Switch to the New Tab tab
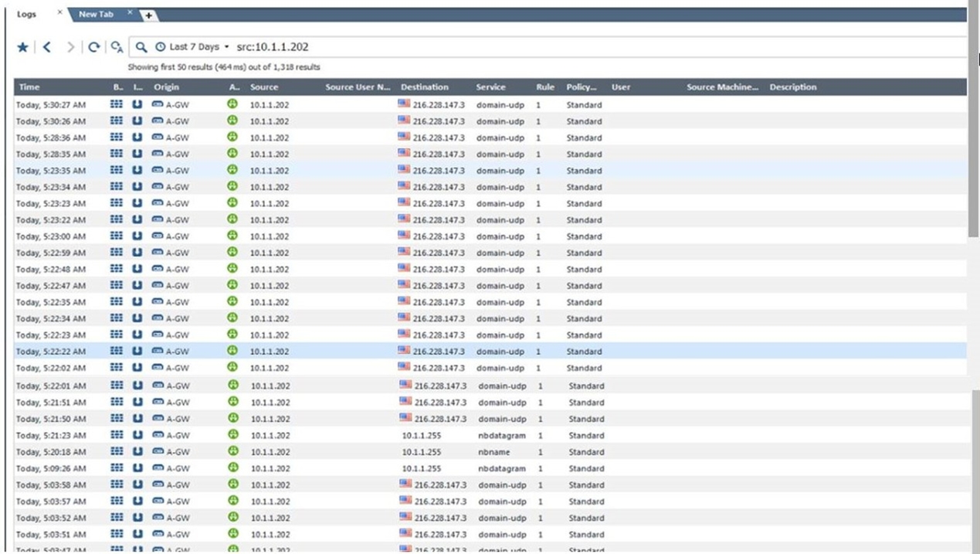Screen dimensions: 980x554 point(97,14)
